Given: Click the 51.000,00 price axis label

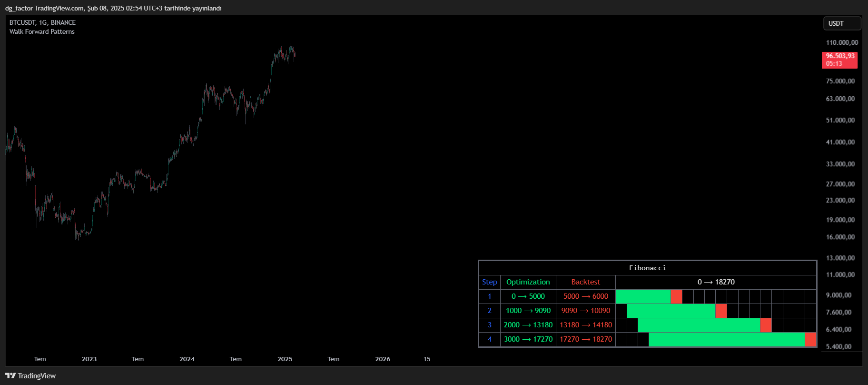Looking at the screenshot, I should click(840, 120).
